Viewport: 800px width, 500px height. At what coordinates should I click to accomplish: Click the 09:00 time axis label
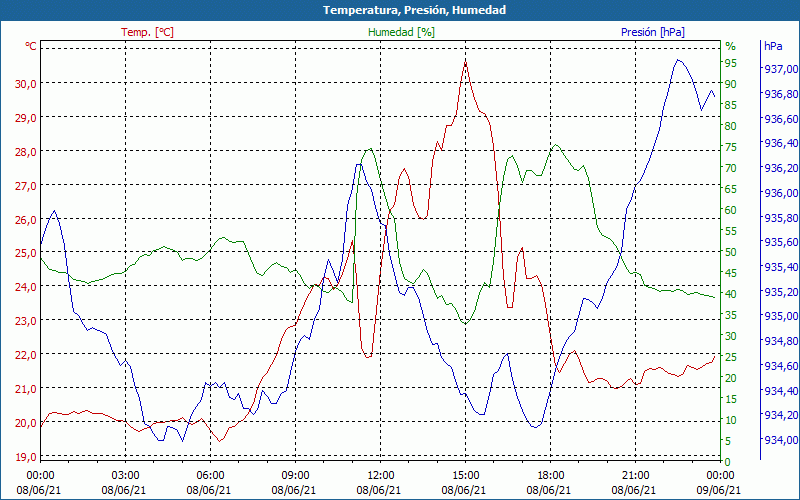pos(295,476)
